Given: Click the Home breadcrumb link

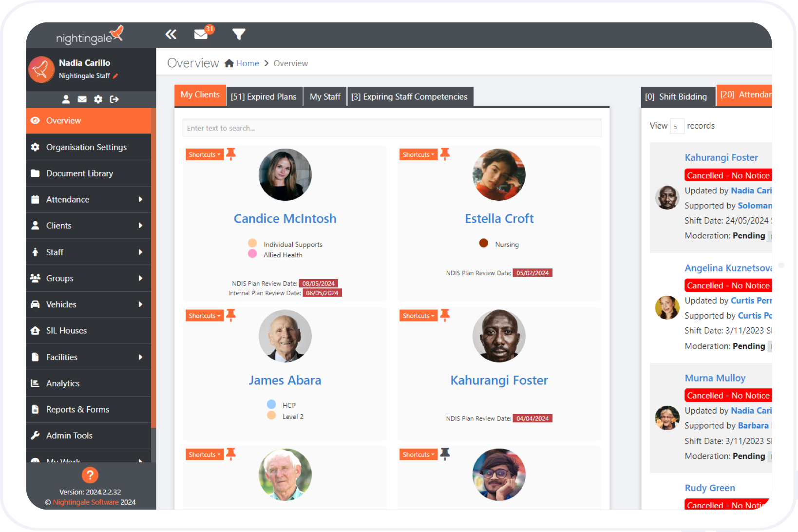Looking at the screenshot, I should [247, 63].
